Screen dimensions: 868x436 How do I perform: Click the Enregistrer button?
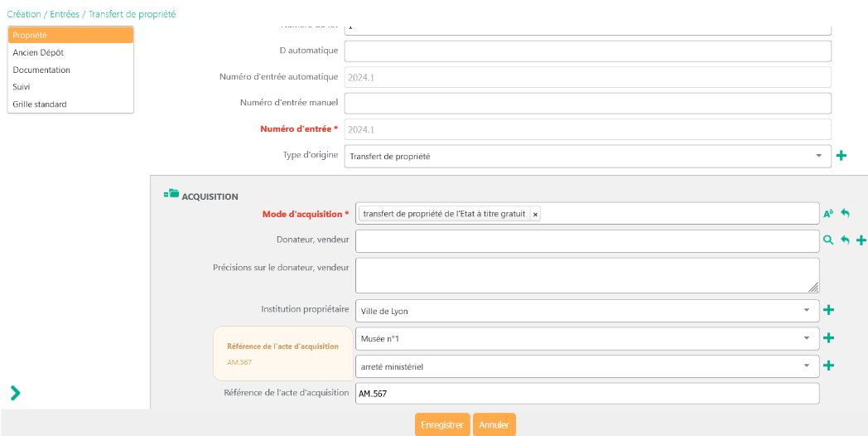[442, 424]
